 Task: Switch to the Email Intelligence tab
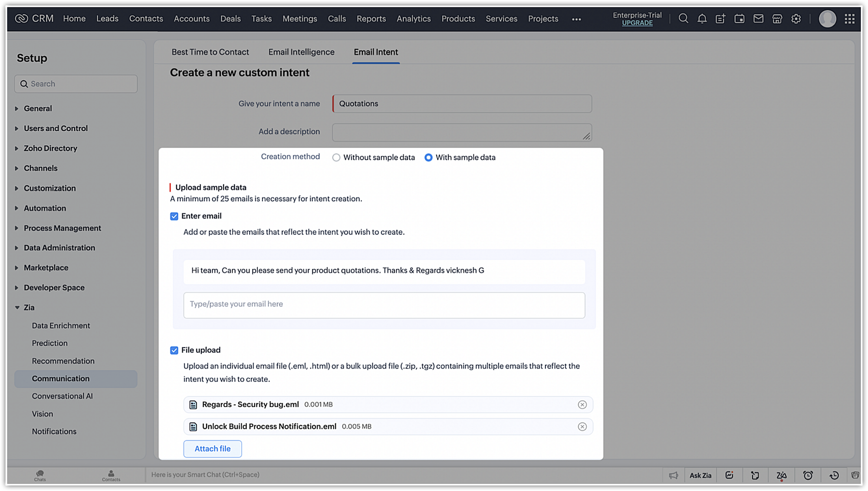coord(301,52)
